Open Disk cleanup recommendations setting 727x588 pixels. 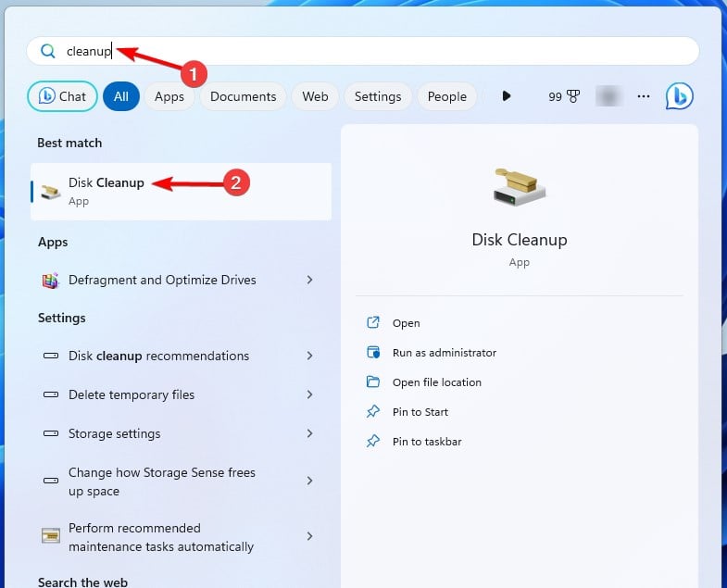(x=181, y=356)
